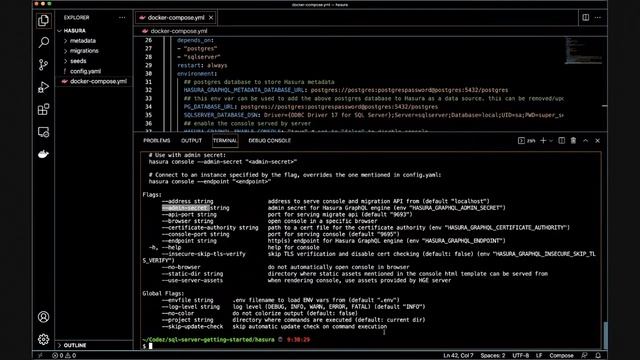The image size is (640, 360).
Task: Close the docker-compose.yml tab
Action: [211, 18]
